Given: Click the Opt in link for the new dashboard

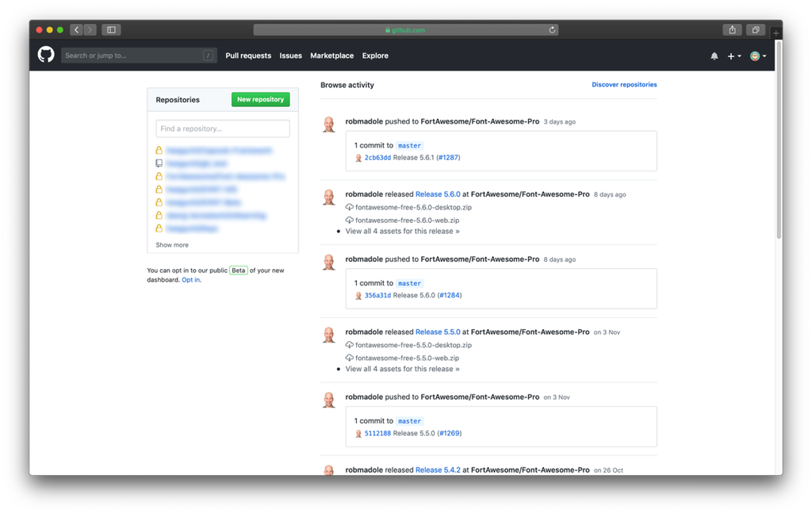Looking at the screenshot, I should tap(190, 280).
